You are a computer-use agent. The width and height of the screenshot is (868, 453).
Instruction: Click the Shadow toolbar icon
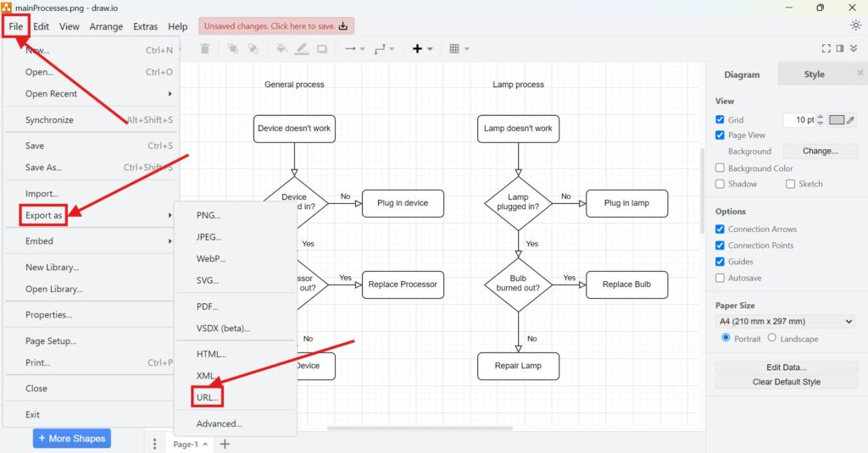(x=322, y=49)
